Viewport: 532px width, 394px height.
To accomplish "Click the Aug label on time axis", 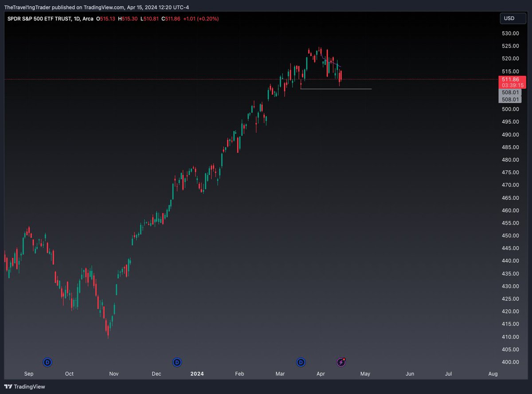I will (x=493, y=374).
